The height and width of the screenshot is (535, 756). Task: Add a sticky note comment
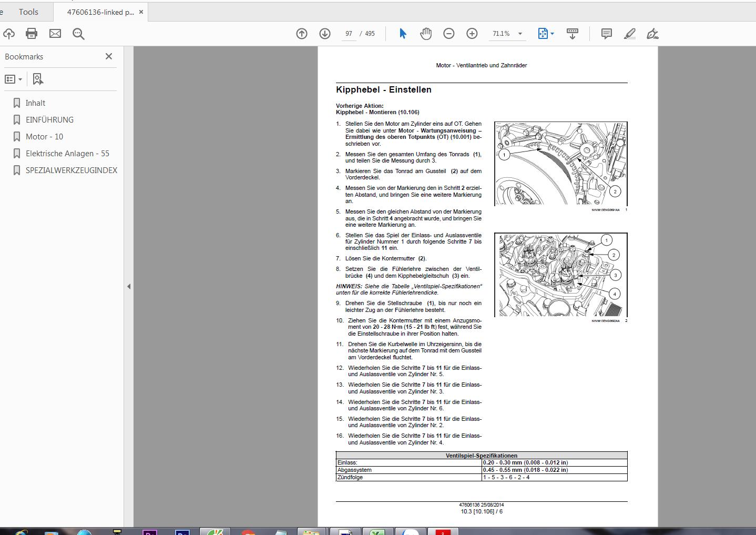tap(606, 33)
